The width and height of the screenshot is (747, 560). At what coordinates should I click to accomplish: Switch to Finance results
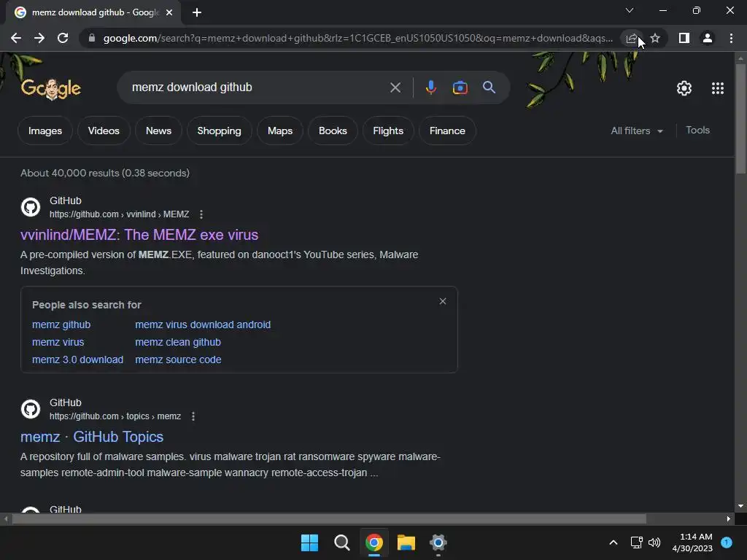point(447,131)
